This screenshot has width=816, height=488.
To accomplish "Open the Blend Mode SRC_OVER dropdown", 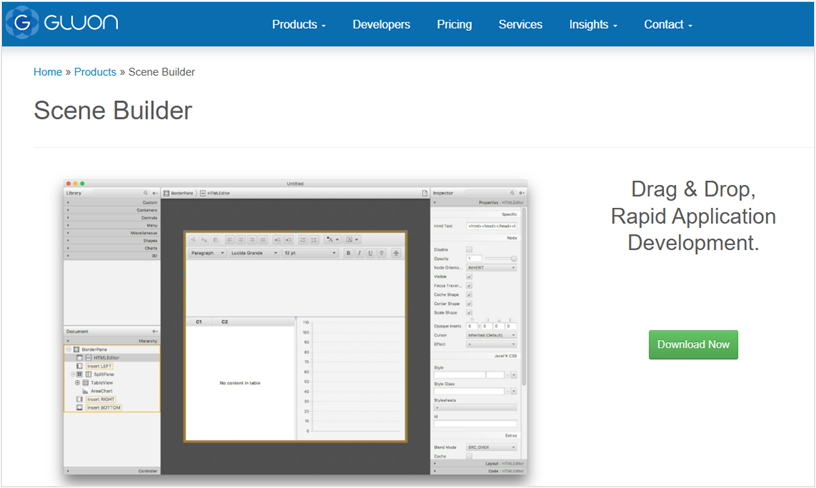I will click(491, 447).
